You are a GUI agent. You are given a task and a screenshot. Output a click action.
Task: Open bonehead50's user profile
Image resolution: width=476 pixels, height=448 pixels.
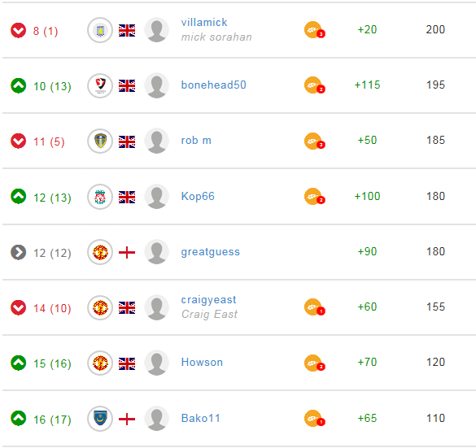pos(213,85)
